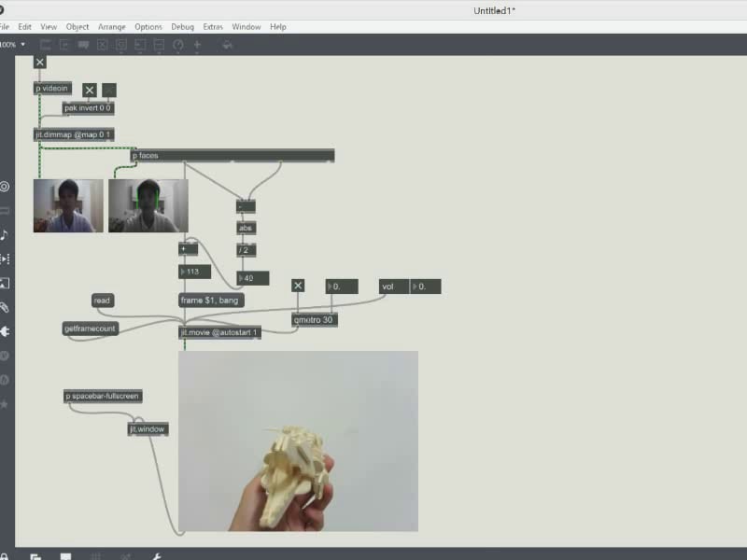Viewport: 747px width, 560px height.
Task: Select the p spacebar-fullscreen object
Action: [x=103, y=396]
